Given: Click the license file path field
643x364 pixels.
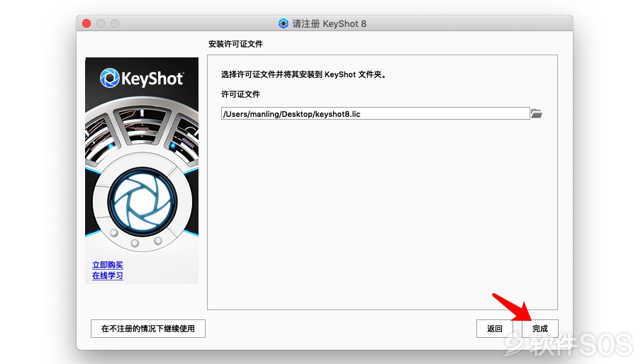Looking at the screenshot, I should pos(375,113).
